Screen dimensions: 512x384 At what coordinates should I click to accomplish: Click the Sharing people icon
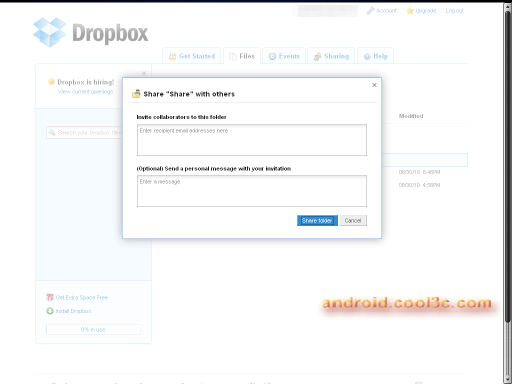[x=317, y=56]
